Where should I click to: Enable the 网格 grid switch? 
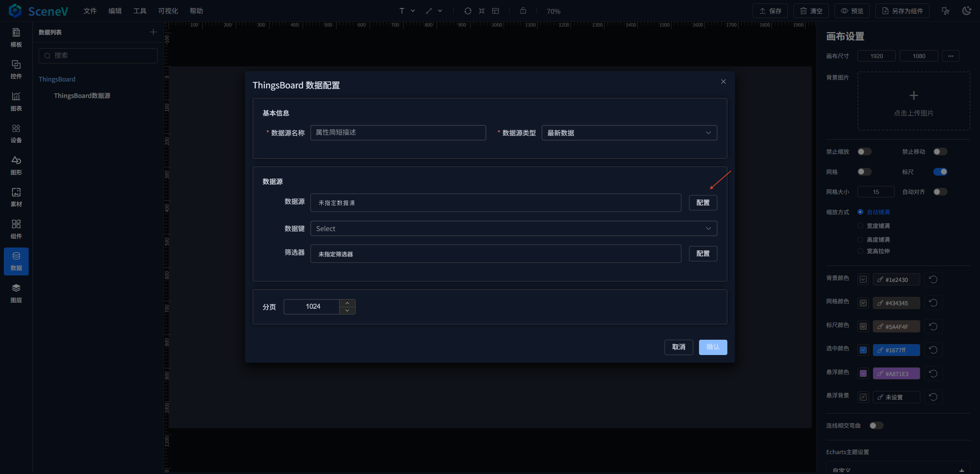point(864,172)
